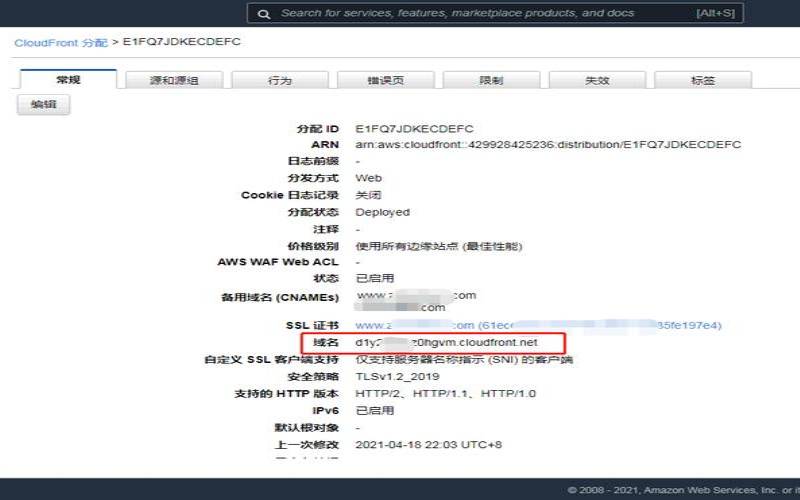Click the Deployed status value
Screen dimensions: 800x500
(x=383, y=212)
